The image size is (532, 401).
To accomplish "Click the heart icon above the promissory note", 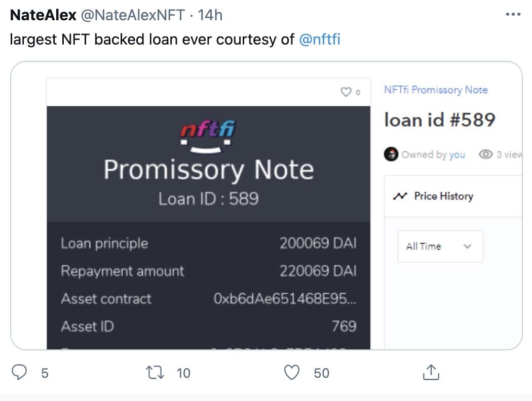I will 346,92.
